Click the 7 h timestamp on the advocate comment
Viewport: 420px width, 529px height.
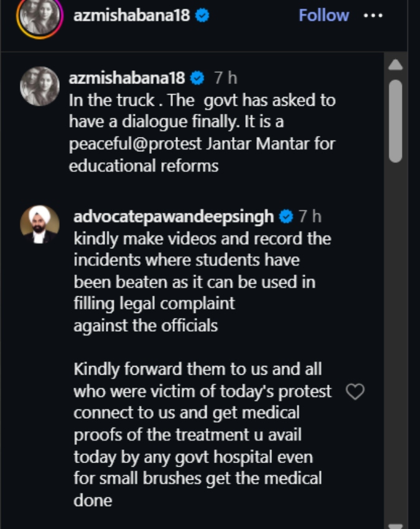tap(310, 216)
